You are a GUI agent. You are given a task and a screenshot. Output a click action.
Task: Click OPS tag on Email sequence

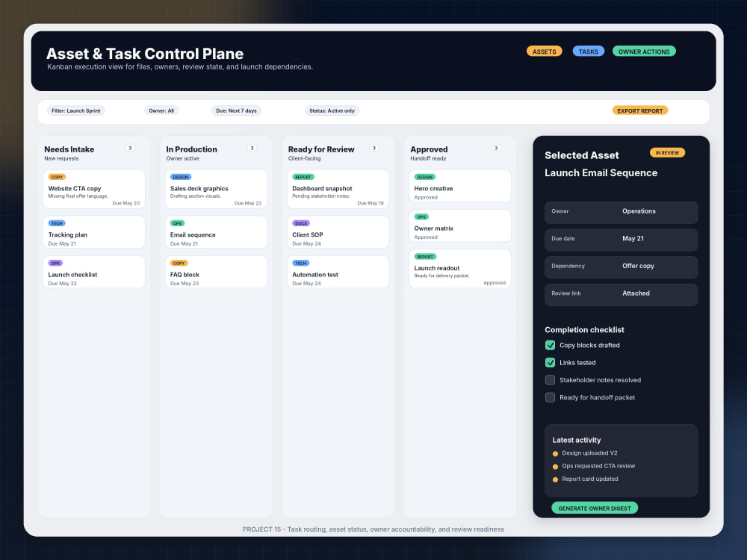coord(177,223)
